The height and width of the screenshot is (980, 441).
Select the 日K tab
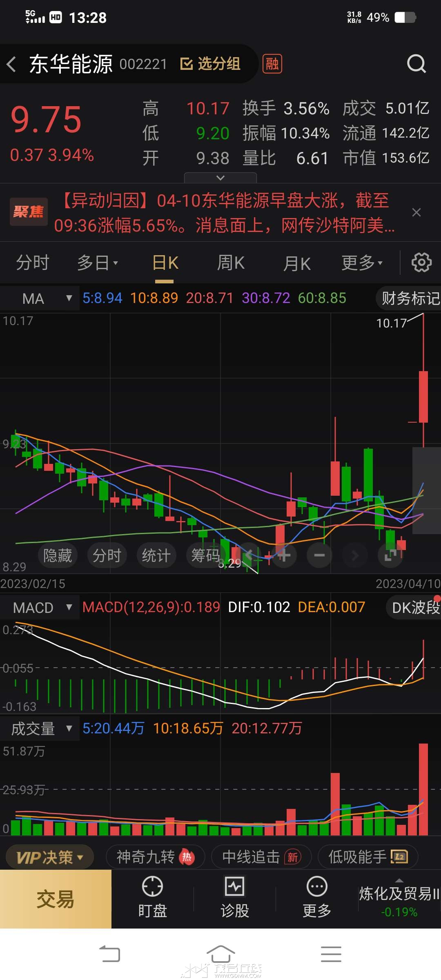pos(165,263)
